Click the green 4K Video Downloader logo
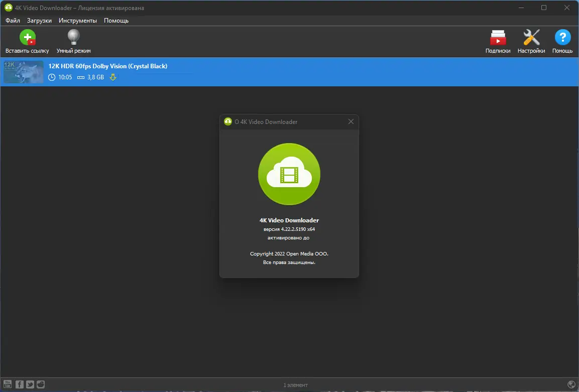 289,174
